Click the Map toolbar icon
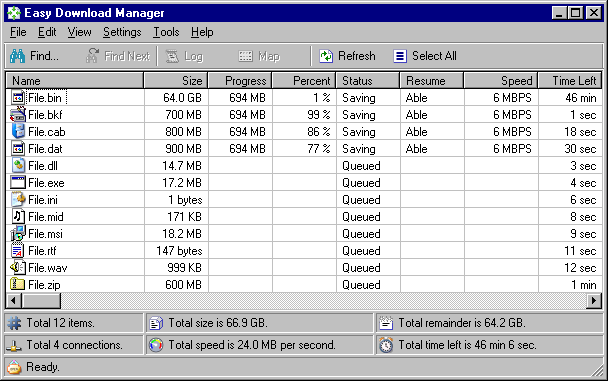The height and width of the screenshot is (381, 608). tap(245, 56)
